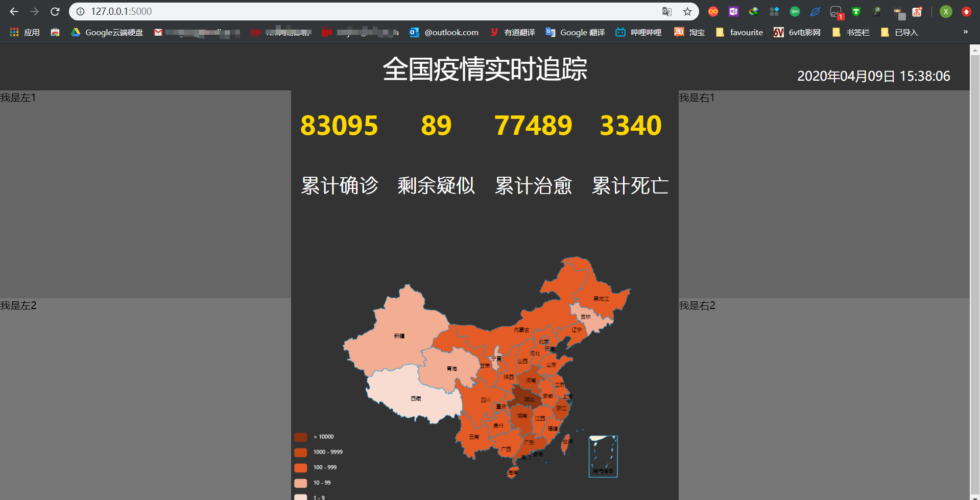
Task: Reload the page with the refresh icon
Action: [55, 11]
